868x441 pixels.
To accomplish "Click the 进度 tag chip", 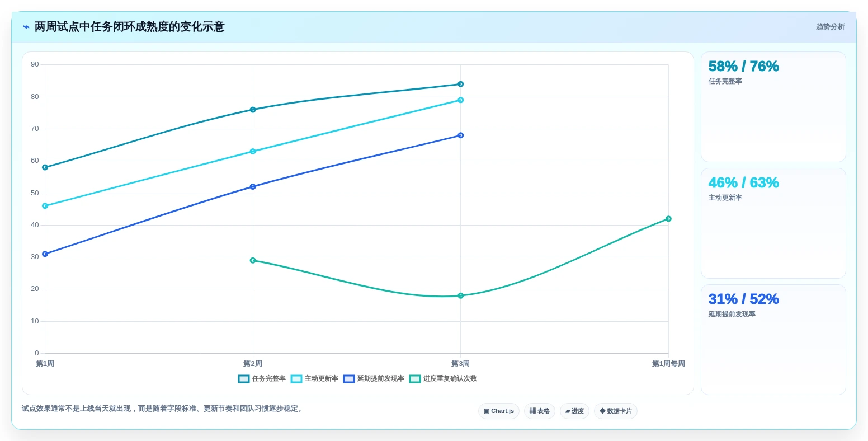I will pyautogui.click(x=574, y=411).
